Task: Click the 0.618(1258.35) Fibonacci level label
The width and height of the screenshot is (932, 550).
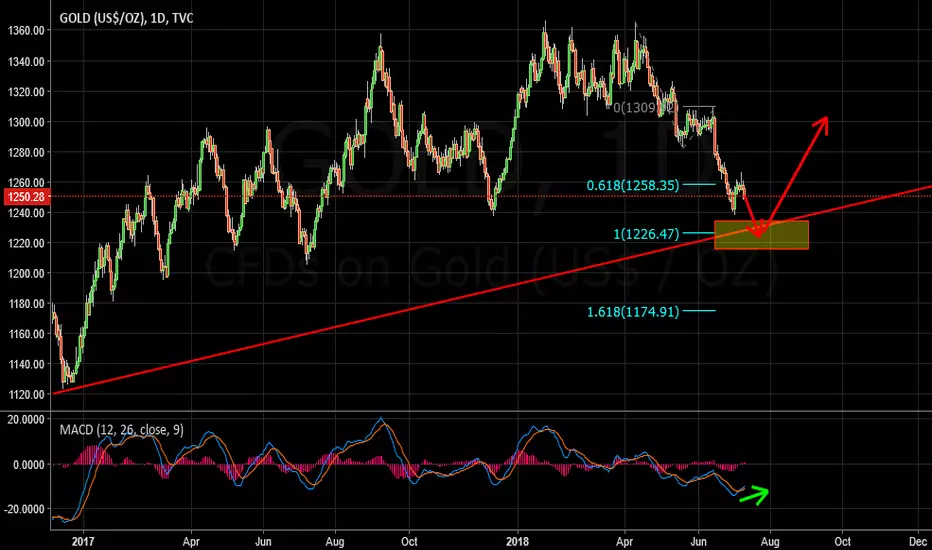Action: [x=632, y=186]
